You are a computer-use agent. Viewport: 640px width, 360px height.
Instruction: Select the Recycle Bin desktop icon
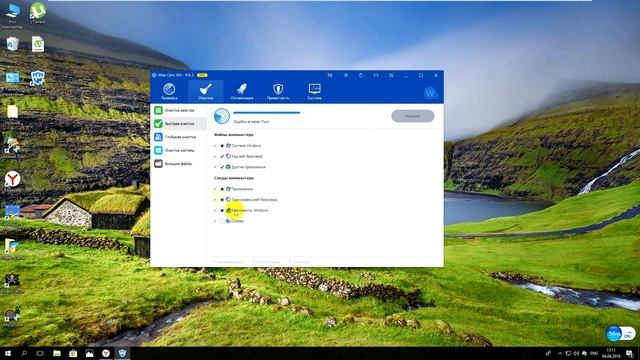[x=12, y=47]
